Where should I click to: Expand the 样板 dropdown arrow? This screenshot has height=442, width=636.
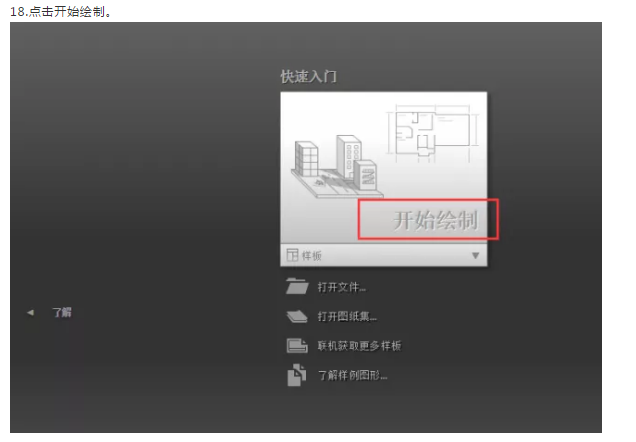click(475, 255)
